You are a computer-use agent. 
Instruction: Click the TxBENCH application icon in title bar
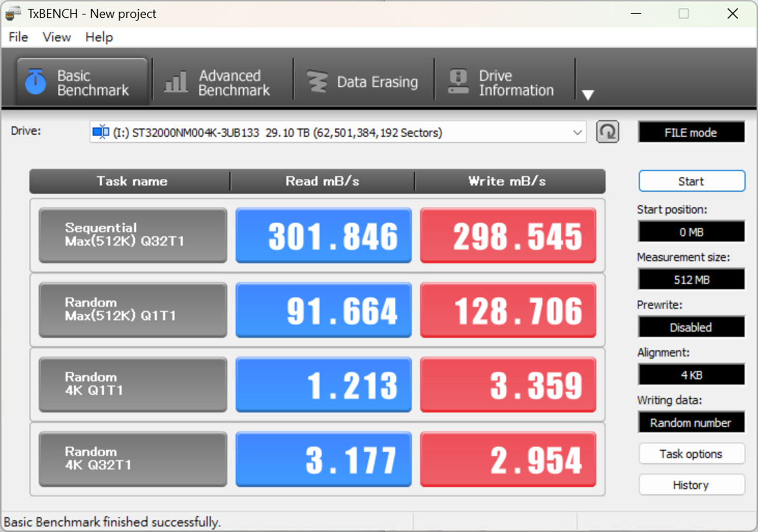(x=13, y=13)
